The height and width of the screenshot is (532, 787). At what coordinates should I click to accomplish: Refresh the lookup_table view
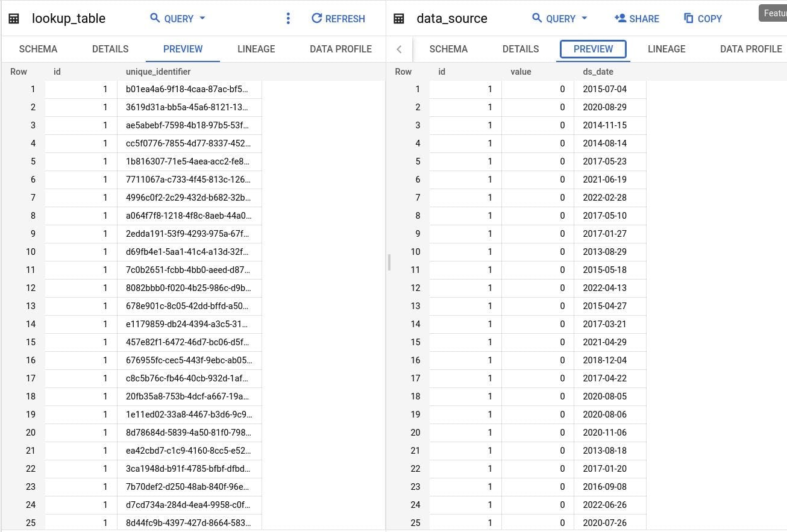(338, 19)
